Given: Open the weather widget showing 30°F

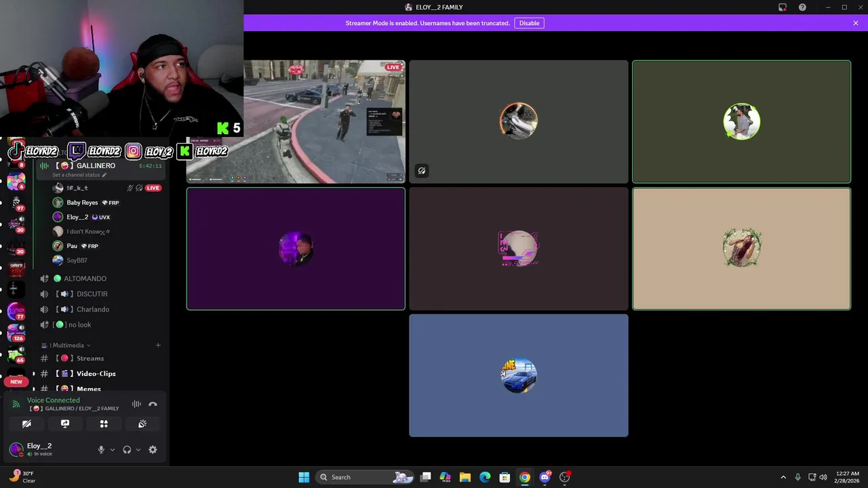Looking at the screenshot, I should pos(22,477).
